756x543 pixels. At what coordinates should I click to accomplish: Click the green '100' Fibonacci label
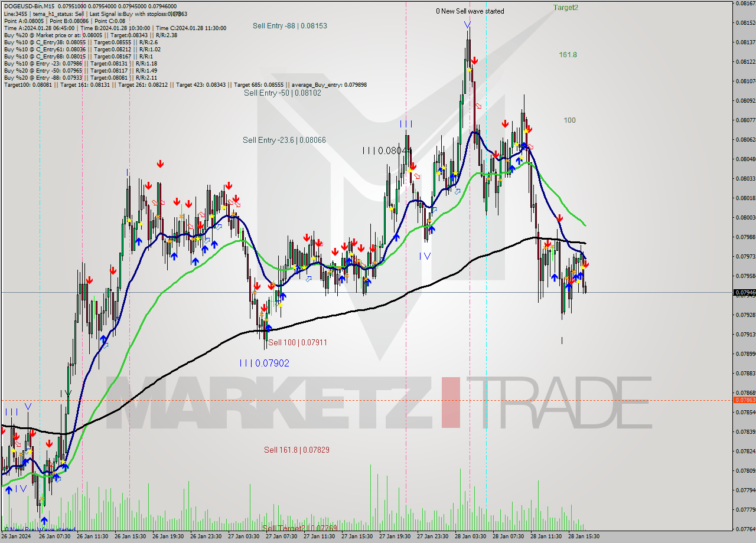(x=569, y=120)
